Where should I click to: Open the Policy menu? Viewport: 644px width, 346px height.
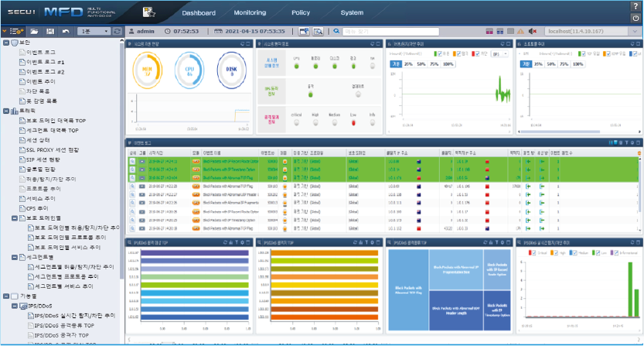click(x=301, y=12)
